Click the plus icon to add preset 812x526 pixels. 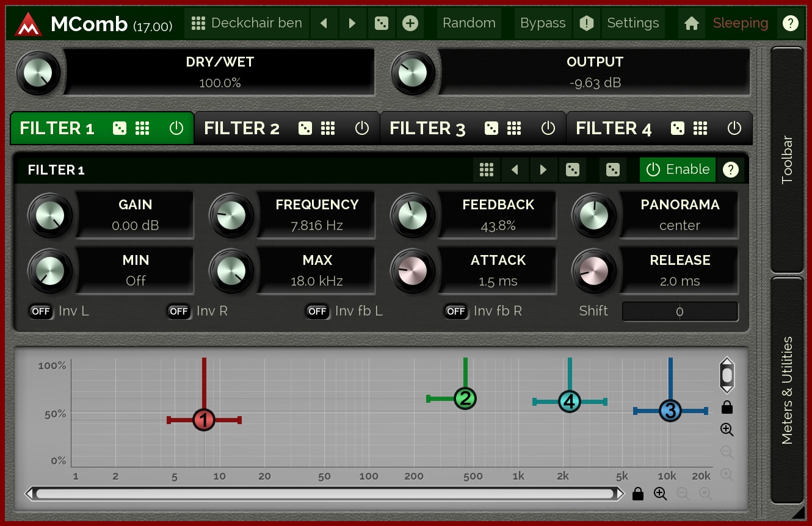coord(410,23)
